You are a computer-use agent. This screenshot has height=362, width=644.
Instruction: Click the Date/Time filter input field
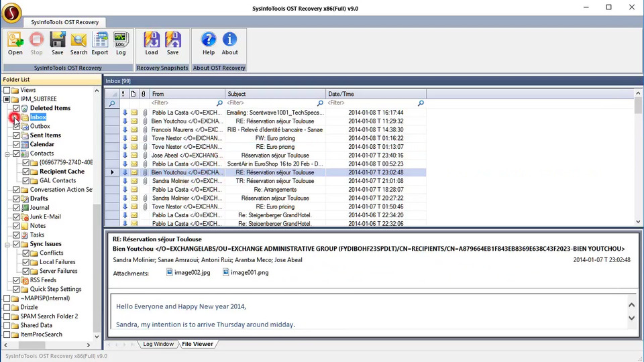[372, 103]
